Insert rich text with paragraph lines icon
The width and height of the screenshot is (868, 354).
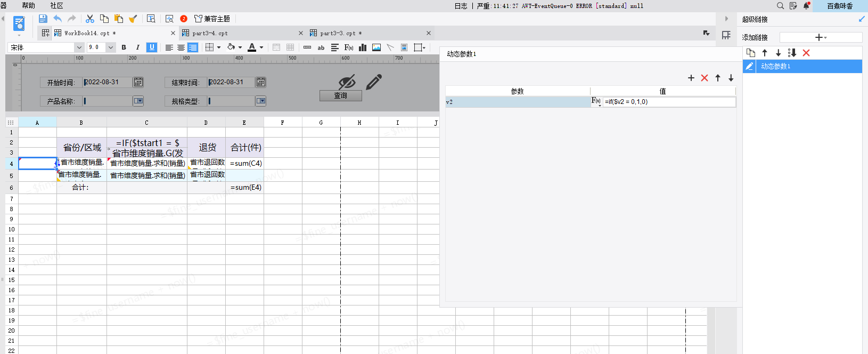point(335,47)
